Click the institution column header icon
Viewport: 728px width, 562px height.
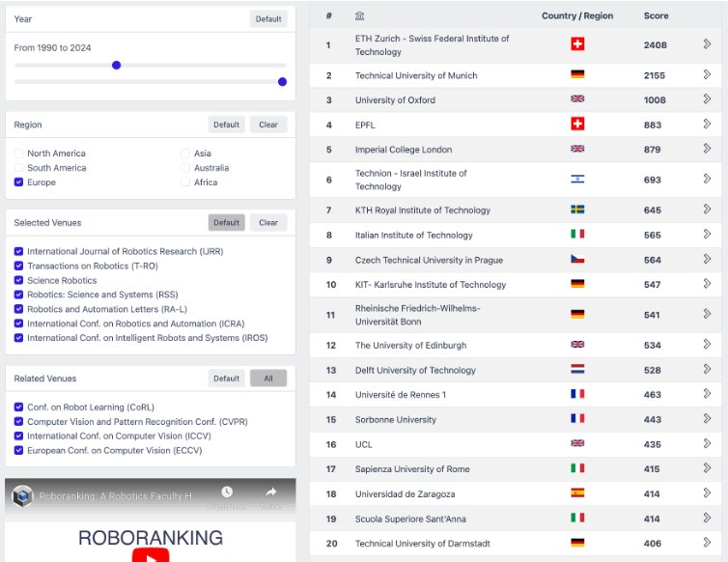click(x=359, y=15)
